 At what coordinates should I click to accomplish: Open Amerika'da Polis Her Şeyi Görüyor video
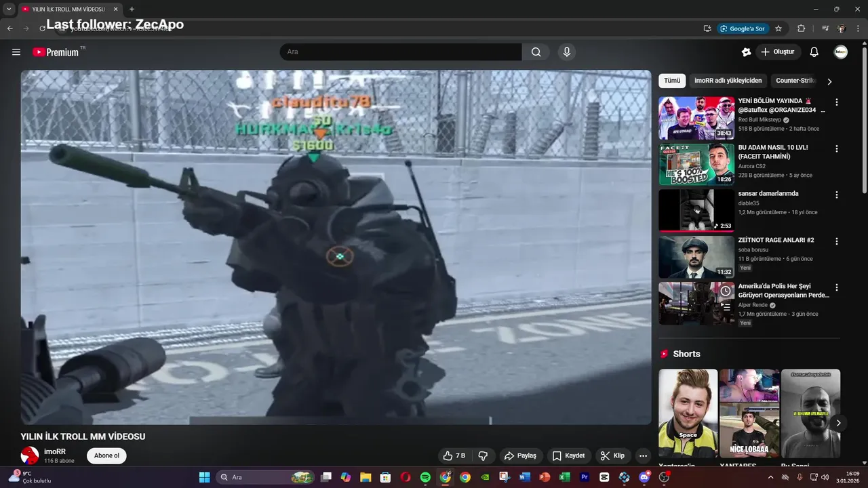783,291
